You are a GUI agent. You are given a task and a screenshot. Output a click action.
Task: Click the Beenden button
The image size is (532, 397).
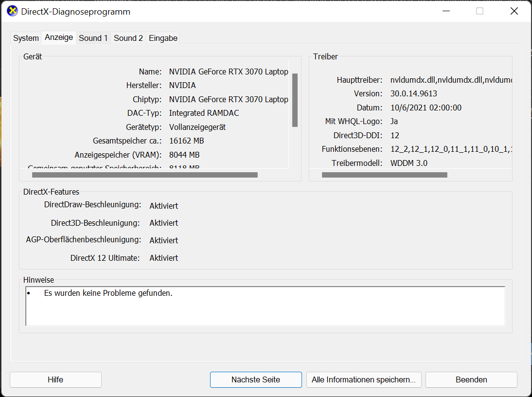click(x=471, y=379)
